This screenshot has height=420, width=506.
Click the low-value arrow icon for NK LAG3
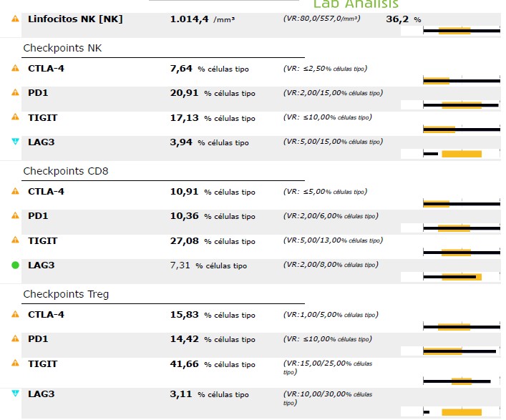[15, 142]
